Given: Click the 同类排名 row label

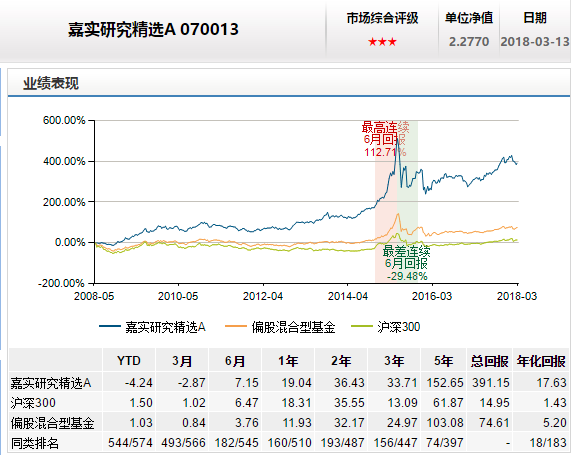Looking at the screenshot, I should click(35, 443).
